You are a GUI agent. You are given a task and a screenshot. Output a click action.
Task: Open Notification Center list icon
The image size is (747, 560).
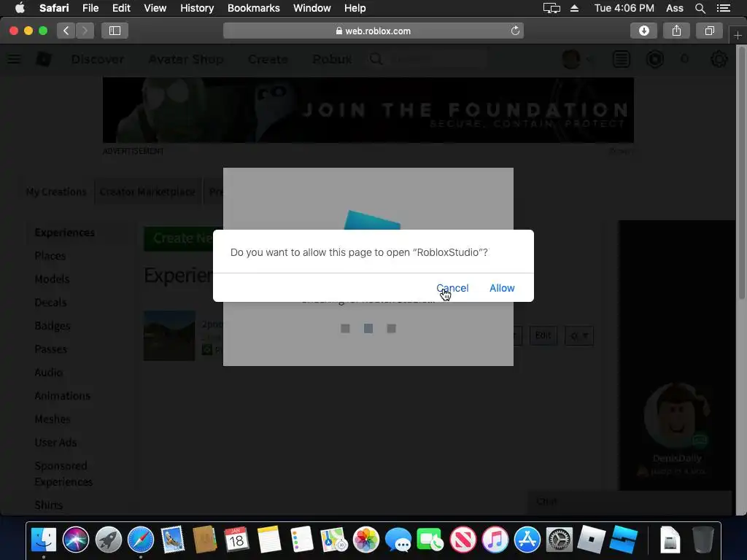pos(724,8)
